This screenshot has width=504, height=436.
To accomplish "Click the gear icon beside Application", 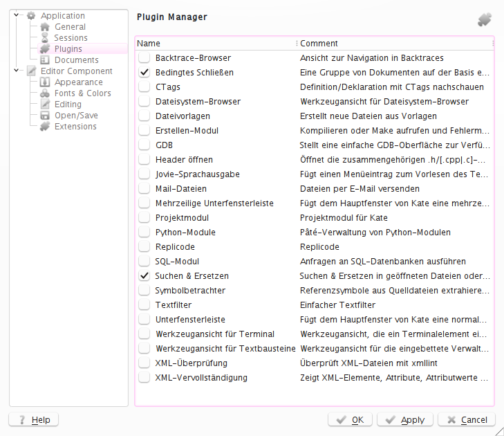I will click(31, 15).
